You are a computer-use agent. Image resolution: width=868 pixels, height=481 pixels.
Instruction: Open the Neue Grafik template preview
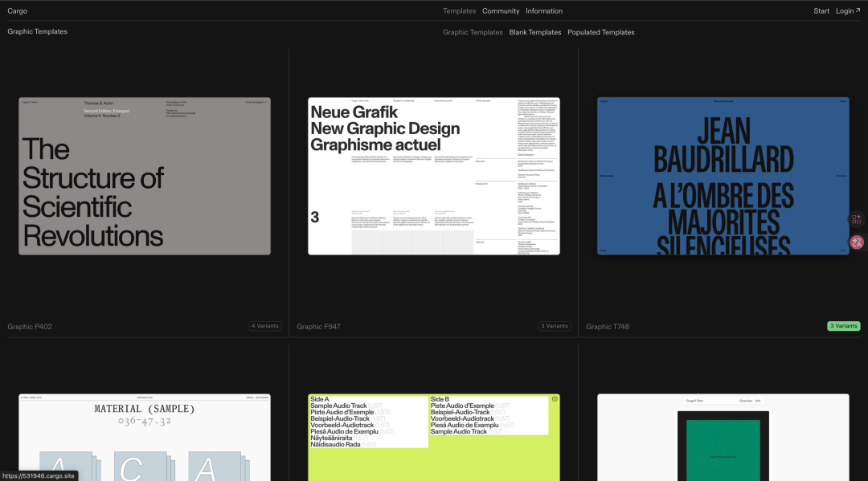[x=433, y=176]
